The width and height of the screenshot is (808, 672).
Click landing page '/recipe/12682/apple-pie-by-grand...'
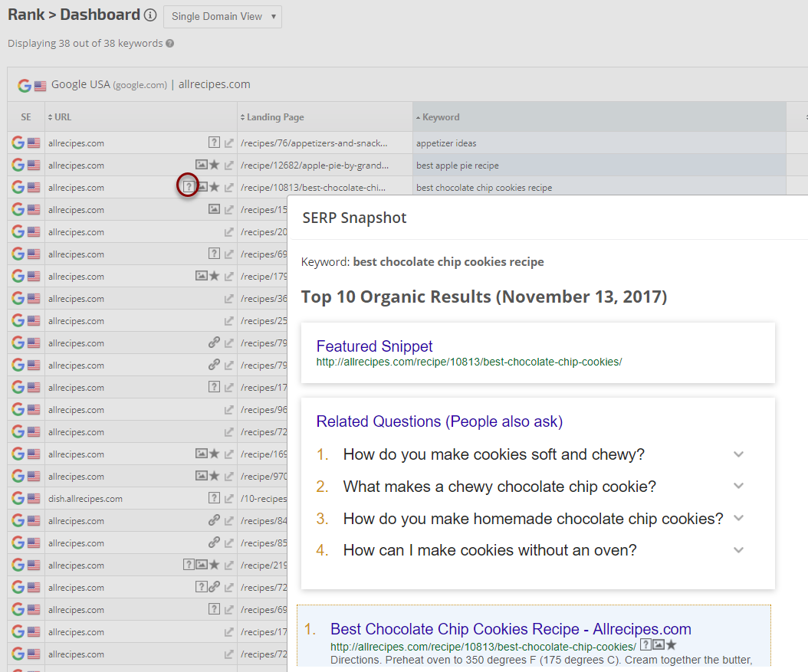pos(314,166)
